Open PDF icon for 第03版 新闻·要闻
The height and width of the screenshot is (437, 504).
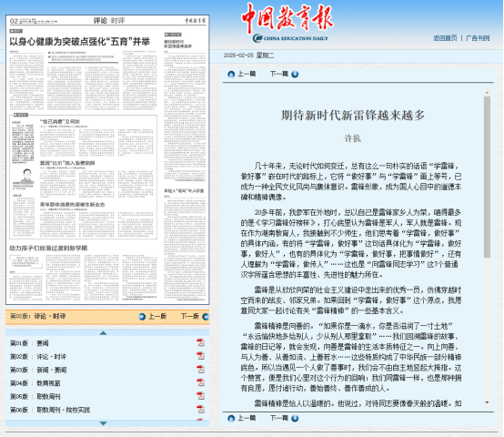coord(200,370)
